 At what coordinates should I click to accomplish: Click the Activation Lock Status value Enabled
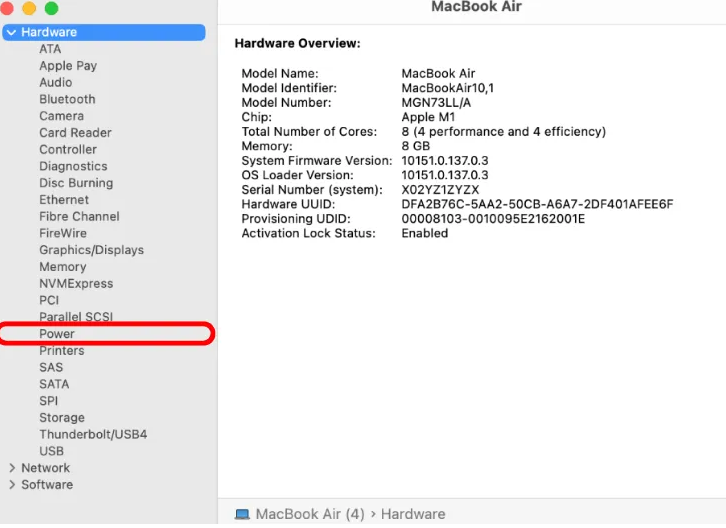tap(425, 233)
